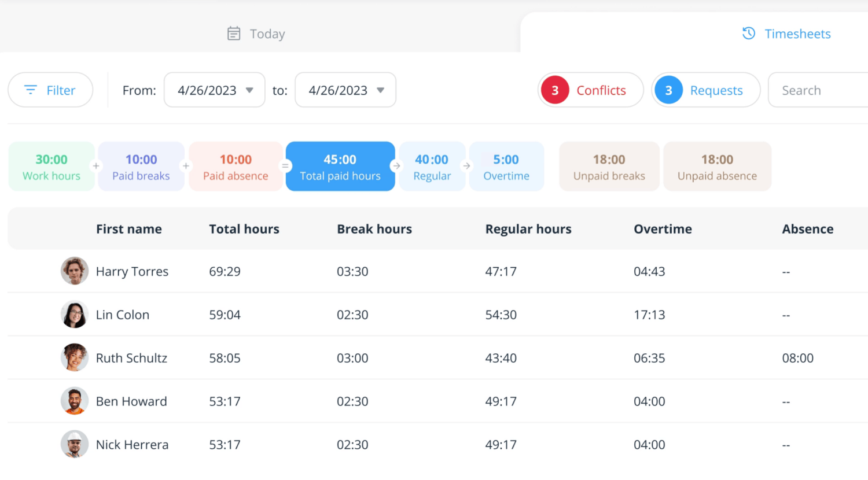Click Harry Torres's profile avatar
The image size is (868, 480).
coord(75,271)
